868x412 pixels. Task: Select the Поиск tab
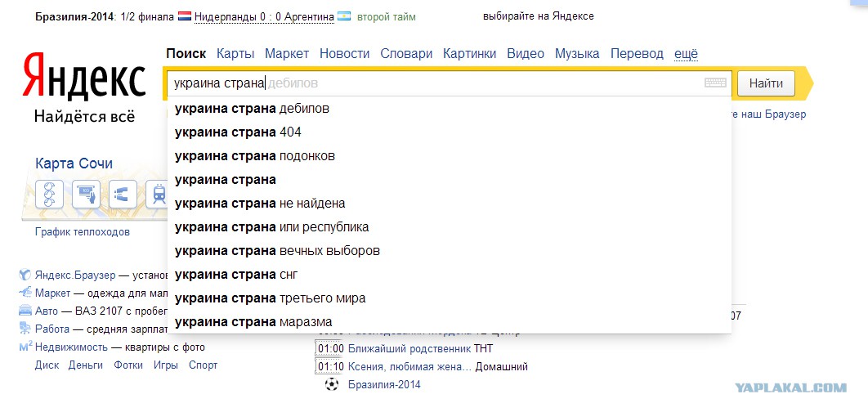click(186, 54)
